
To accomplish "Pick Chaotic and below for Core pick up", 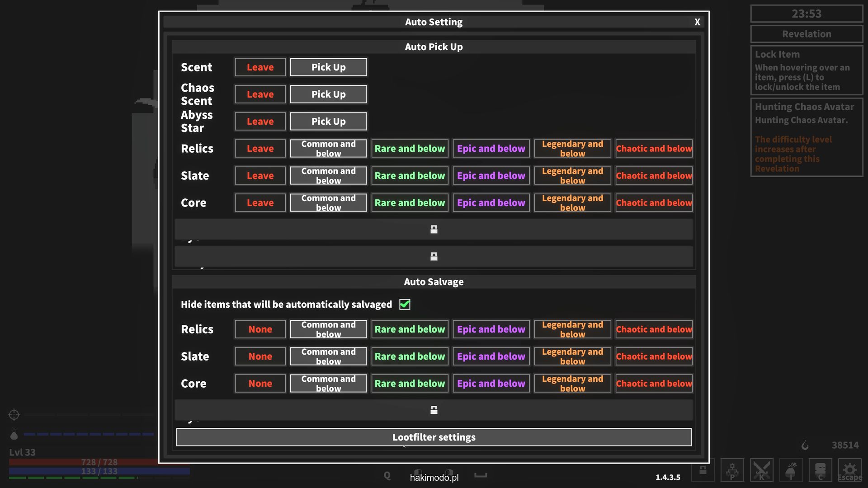I will [654, 203].
